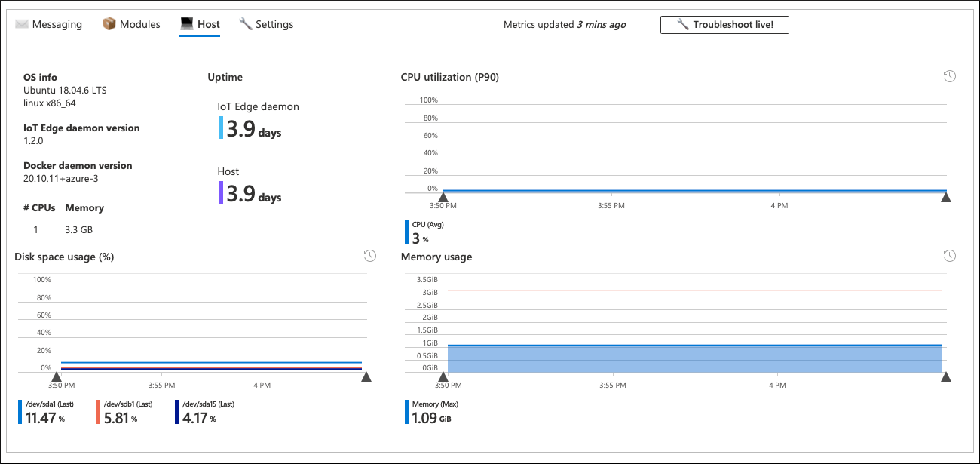This screenshot has height=464, width=980.
Task: Click the envelope icon beside Messaging
Action: click(x=21, y=24)
